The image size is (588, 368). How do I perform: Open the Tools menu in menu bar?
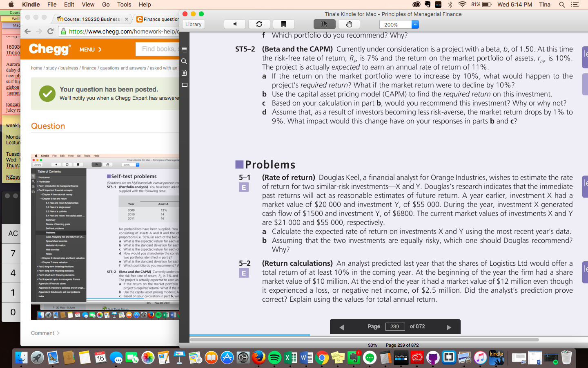124,4
